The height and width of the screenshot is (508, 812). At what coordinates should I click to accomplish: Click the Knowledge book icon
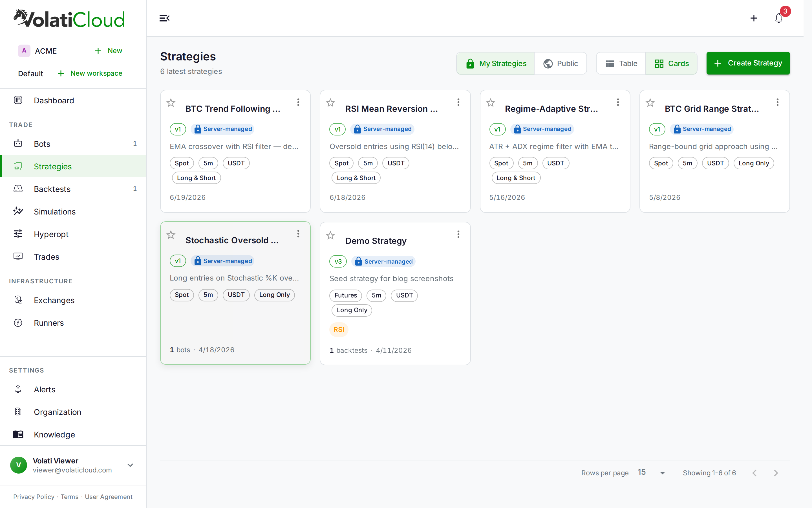click(x=18, y=434)
